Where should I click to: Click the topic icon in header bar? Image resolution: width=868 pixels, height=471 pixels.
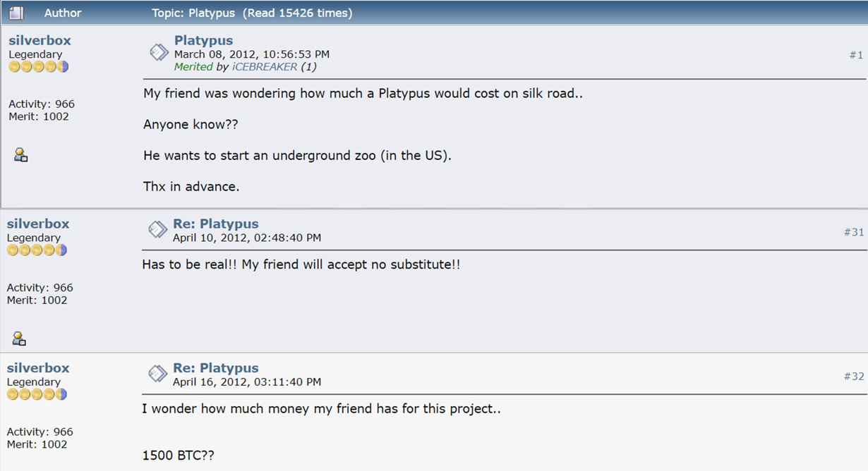point(16,13)
